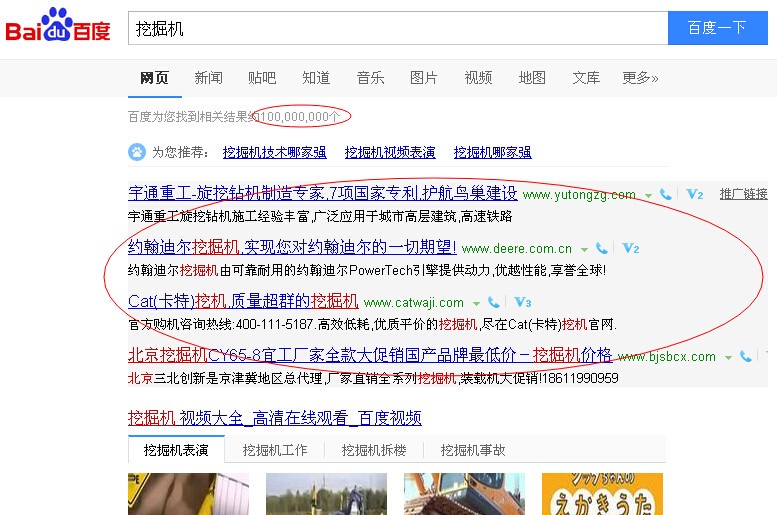Viewport: 777px width, 515px height.
Task: Select the 挖掘机工作 video tab
Action: [275, 450]
